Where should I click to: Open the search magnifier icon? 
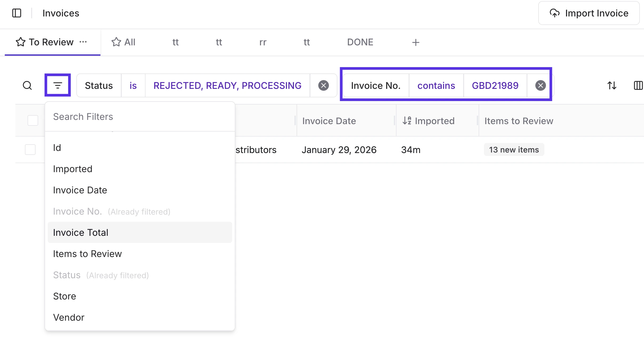pos(27,85)
